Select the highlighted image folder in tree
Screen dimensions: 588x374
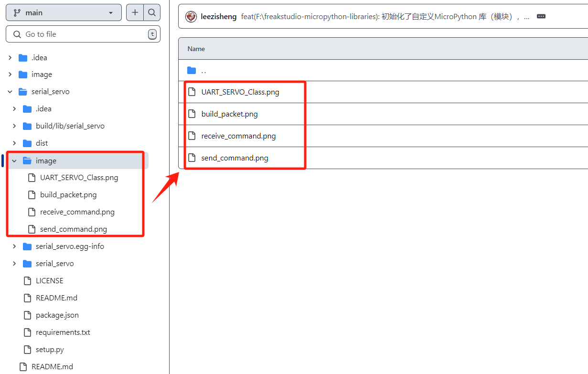[46, 161]
